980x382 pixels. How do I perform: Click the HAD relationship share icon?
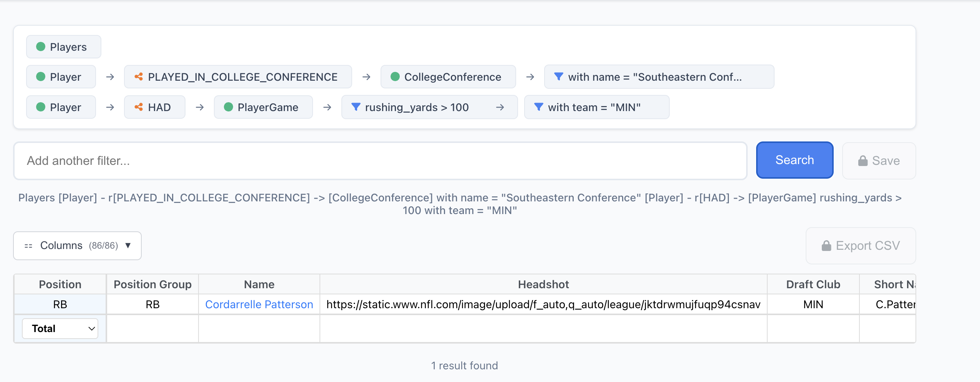(x=139, y=107)
